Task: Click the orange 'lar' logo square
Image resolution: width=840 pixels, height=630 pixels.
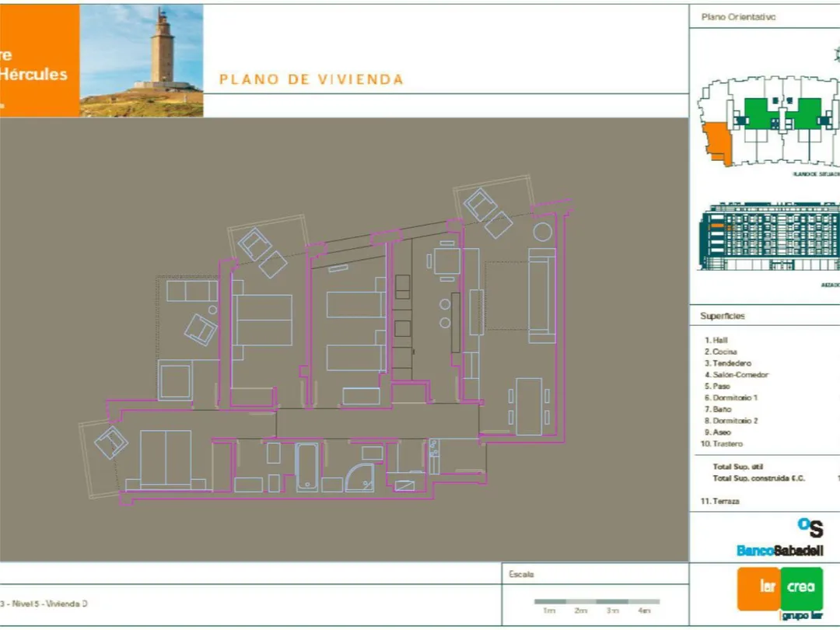Action: click(758, 588)
